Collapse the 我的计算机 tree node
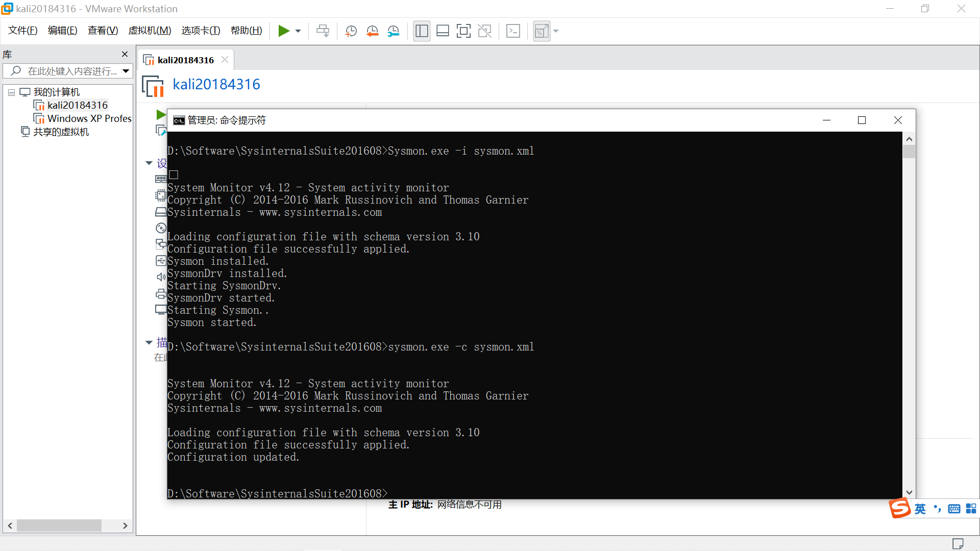Viewport: 980px width, 551px height. [11, 92]
